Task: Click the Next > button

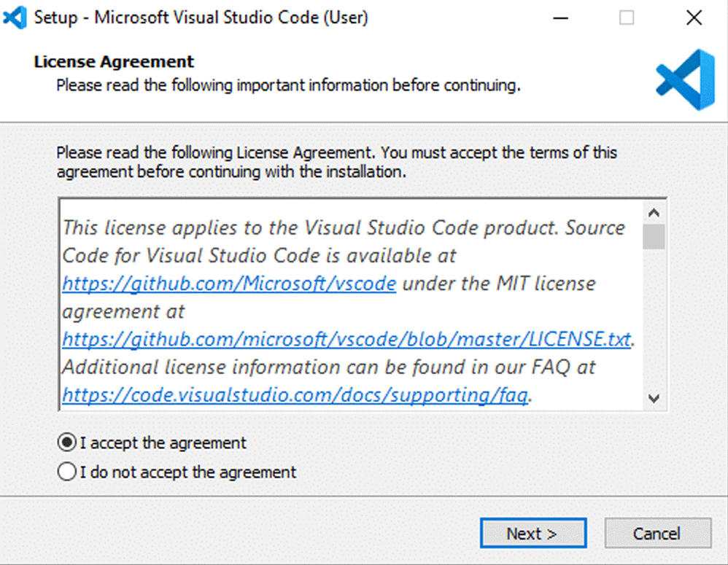Action: [533, 533]
